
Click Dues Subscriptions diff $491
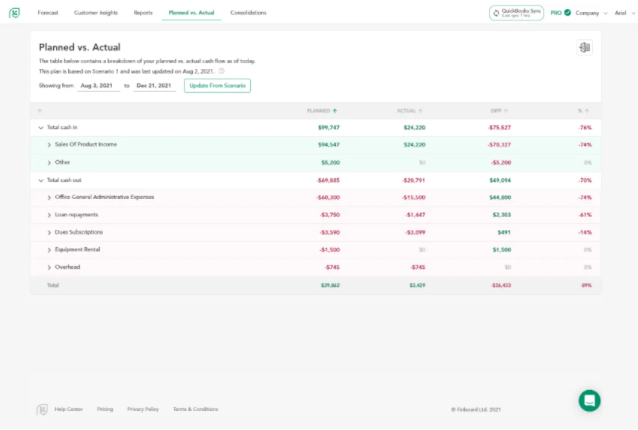(x=504, y=232)
